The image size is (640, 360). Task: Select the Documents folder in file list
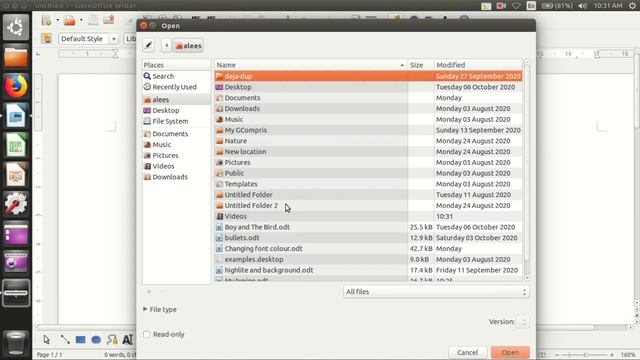pos(368,98)
